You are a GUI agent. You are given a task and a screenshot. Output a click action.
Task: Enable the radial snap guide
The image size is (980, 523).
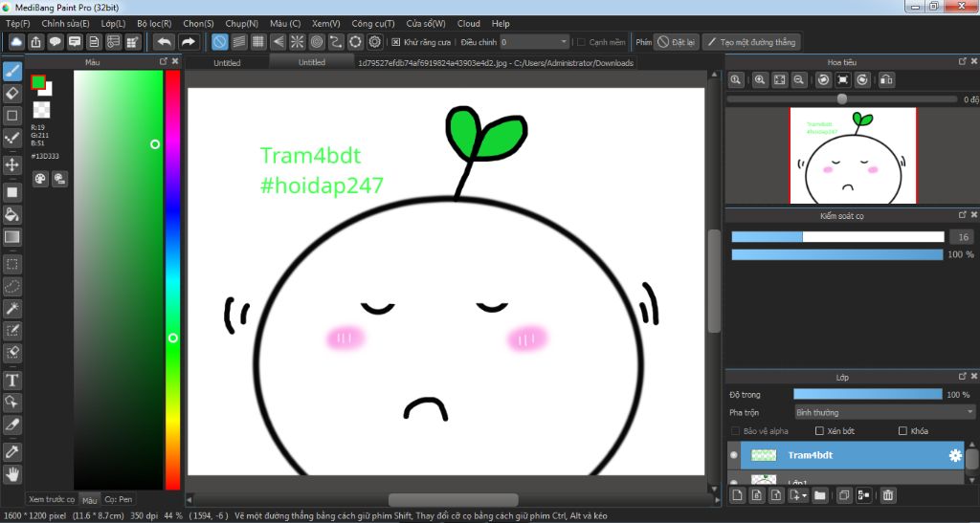(298, 42)
